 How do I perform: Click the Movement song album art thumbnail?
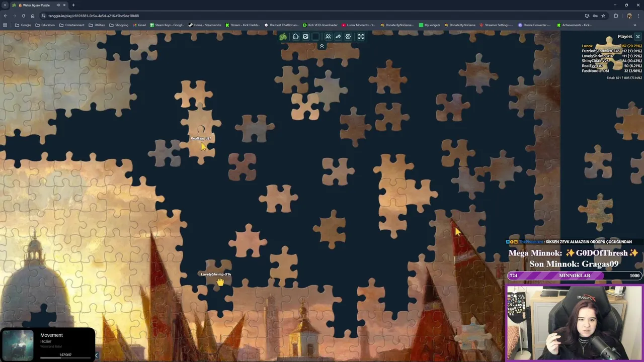click(18, 345)
